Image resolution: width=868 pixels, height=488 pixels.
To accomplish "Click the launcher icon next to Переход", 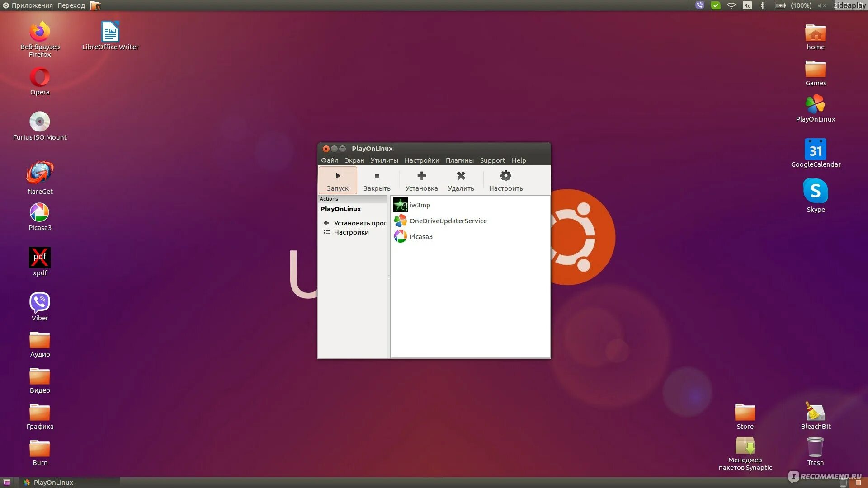I will coord(95,5).
